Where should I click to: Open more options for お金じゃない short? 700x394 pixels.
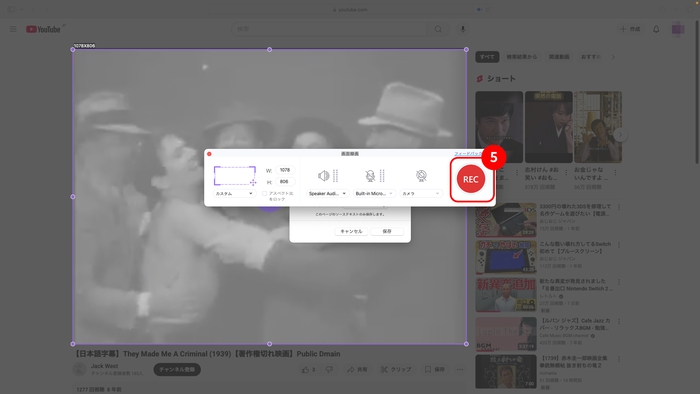pyautogui.click(x=616, y=173)
